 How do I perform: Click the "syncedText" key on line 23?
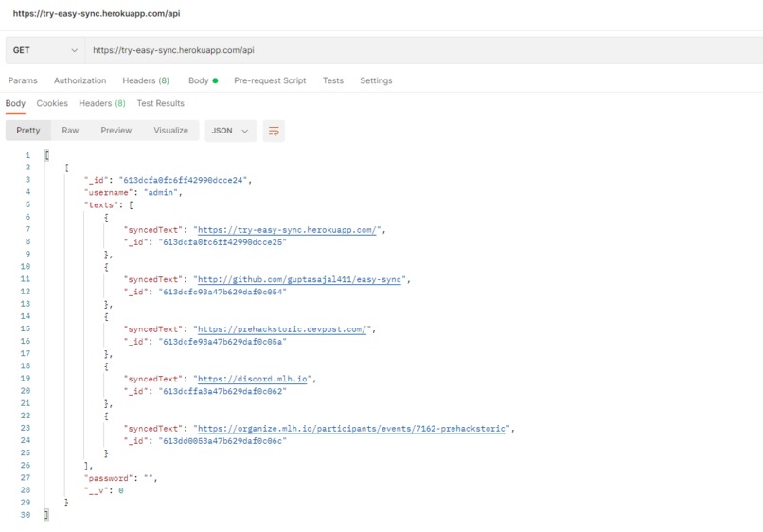(x=152, y=428)
